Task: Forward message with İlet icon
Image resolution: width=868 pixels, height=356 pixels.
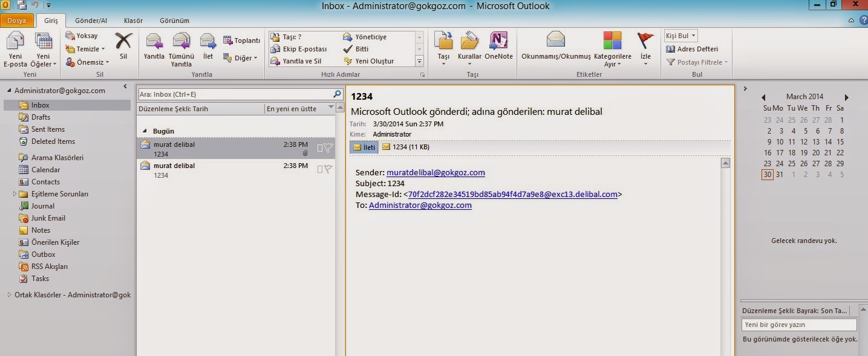Action: tap(208, 42)
